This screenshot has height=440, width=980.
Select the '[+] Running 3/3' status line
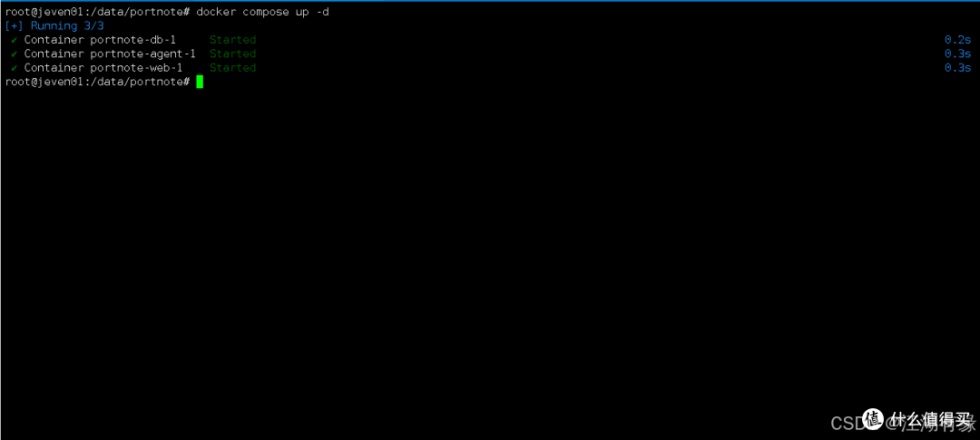54,26
